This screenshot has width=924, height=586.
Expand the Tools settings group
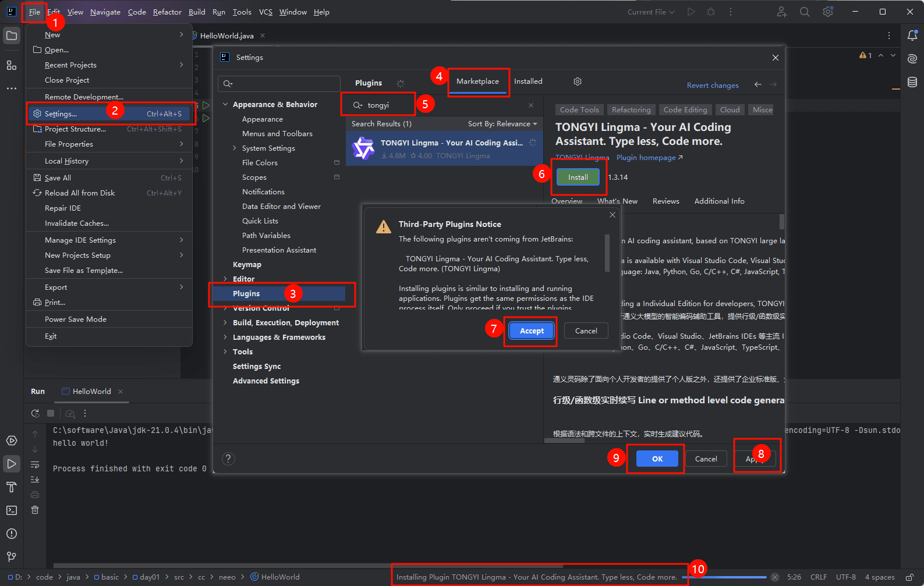point(225,352)
